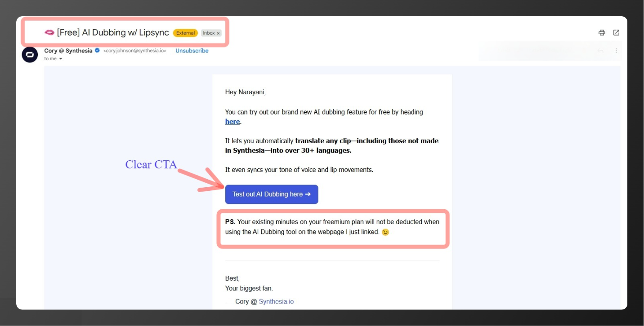Remove the Inbox label with its x
The width and height of the screenshot is (644, 326).
pyautogui.click(x=218, y=33)
